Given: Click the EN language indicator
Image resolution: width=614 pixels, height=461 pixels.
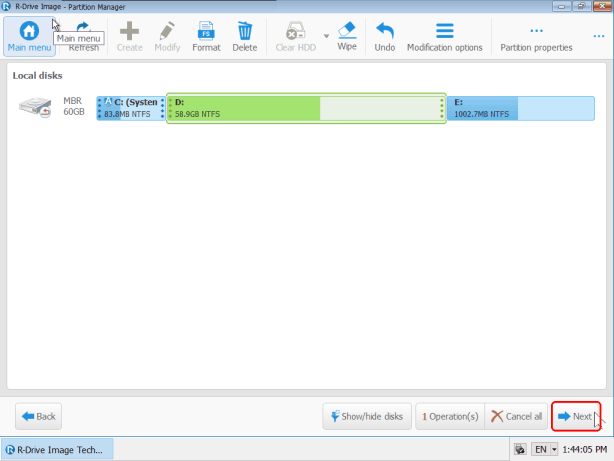Looking at the screenshot, I should [541, 449].
